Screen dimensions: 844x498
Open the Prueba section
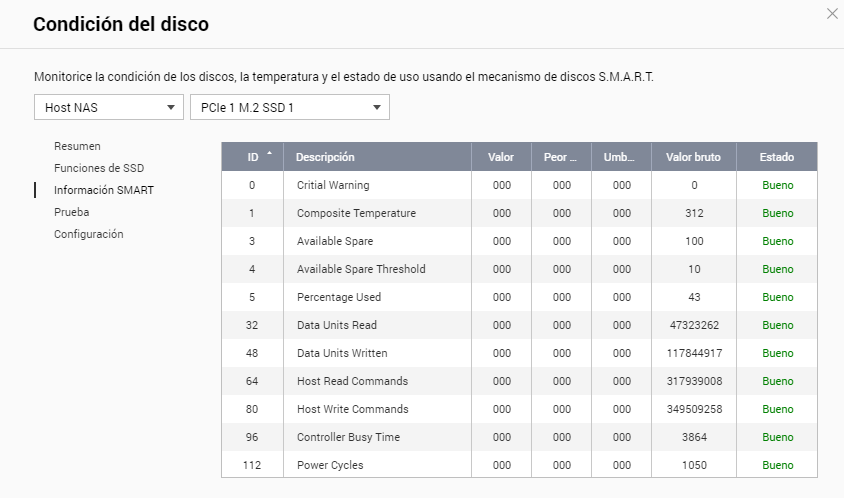pyautogui.click(x=71, y=212)
